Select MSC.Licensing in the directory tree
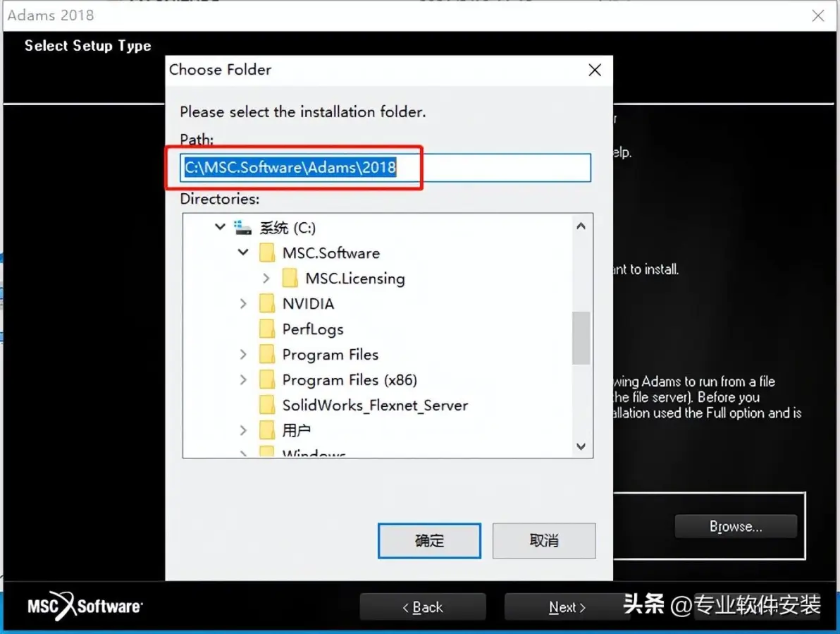Screen dimensions: 840x634 coord(355,279)
